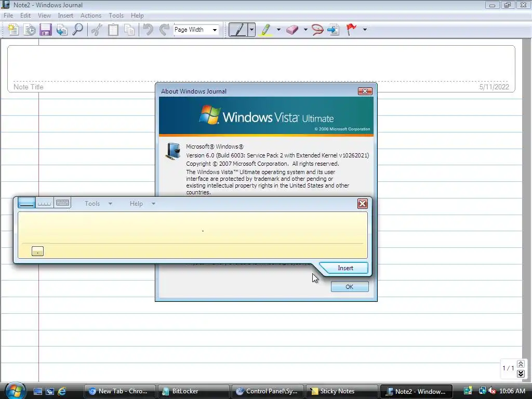Click Show Desktop quick launch icon
Screen dimensions: 532x399
37,391
